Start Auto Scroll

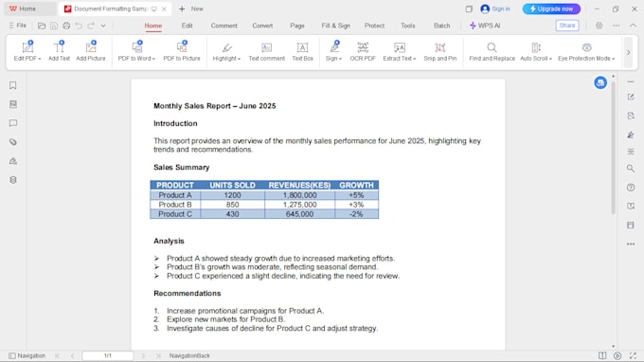coord(536,51)
